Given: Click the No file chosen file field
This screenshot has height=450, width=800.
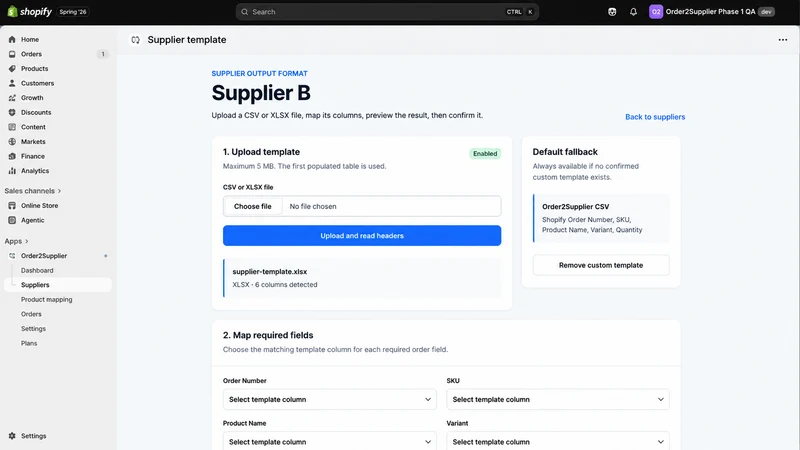Looking at the screenshot, I should coord(362,206).
